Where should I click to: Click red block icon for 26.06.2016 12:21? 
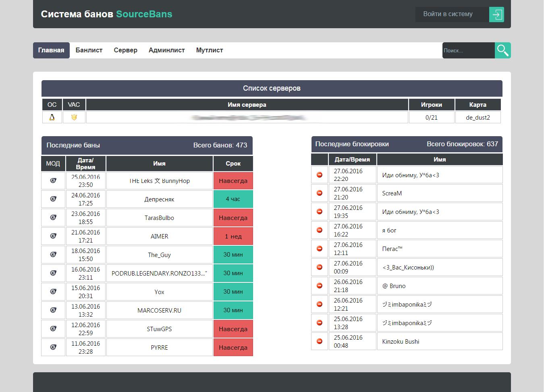tap(320, 304)
